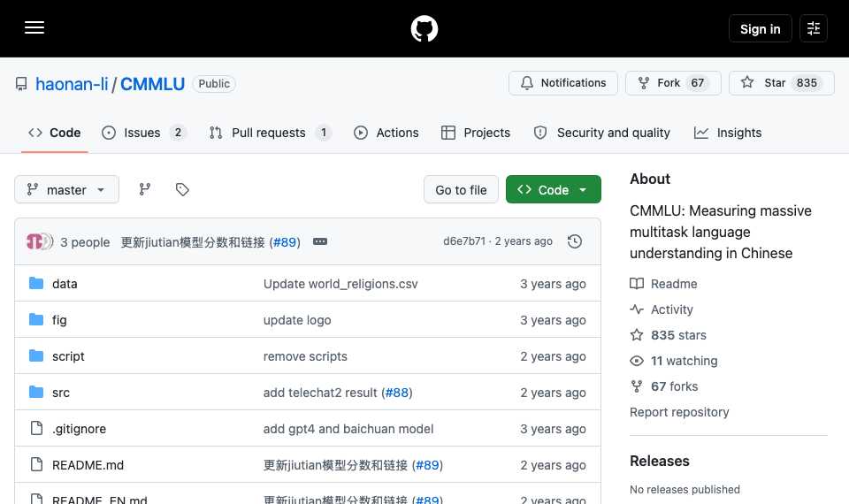
Task: Open the data folder
Action: [65, 284]
